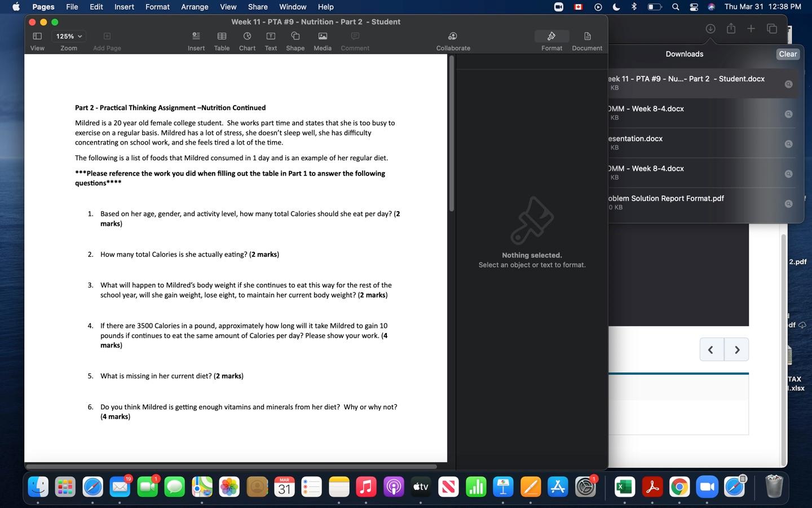Insert a Chart

(246, 40)
